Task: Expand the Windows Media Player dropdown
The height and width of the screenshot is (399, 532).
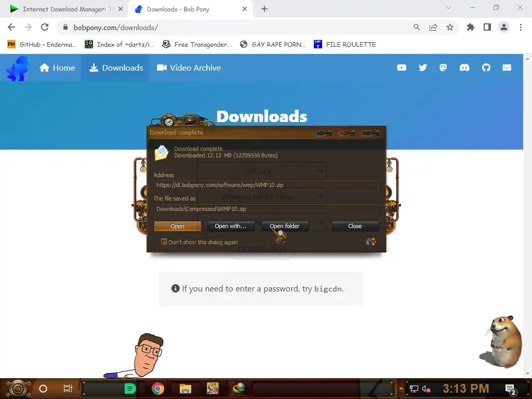Action: pos(261,197)
